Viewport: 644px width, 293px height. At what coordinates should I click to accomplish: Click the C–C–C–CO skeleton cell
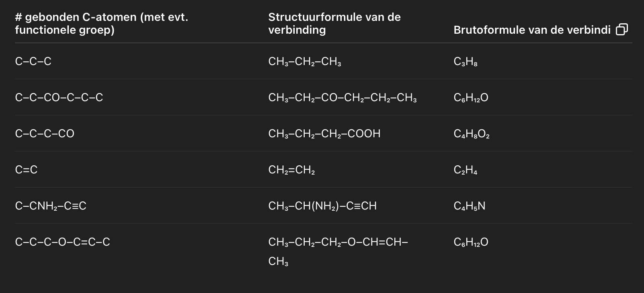[45, 134]
